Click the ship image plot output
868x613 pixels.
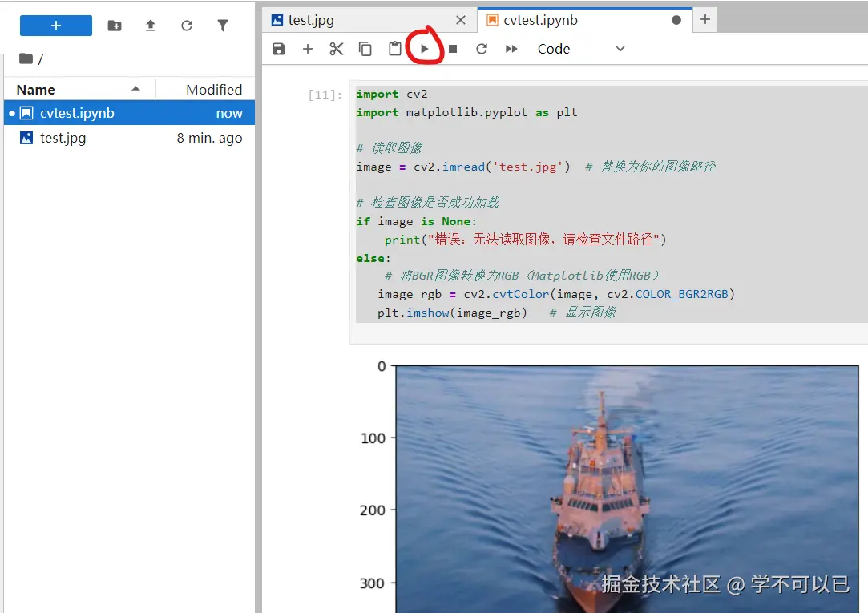(x=628, y=489)
